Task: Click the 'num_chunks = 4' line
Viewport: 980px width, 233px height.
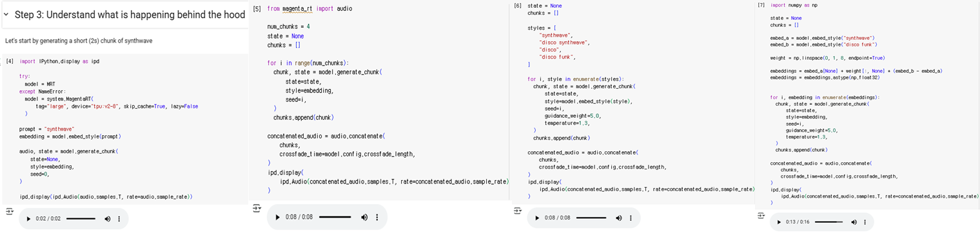Action: [289, 26]
